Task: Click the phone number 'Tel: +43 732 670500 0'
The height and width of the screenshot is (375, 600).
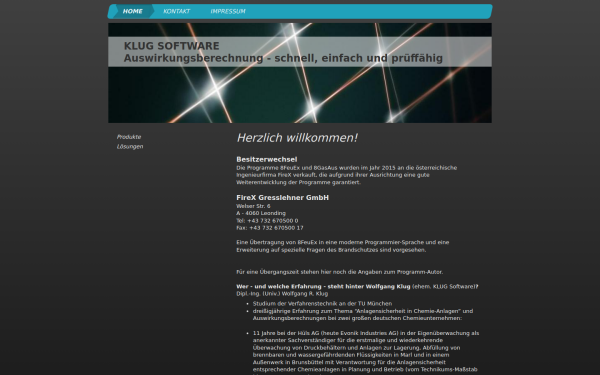Action: [267, 221]
